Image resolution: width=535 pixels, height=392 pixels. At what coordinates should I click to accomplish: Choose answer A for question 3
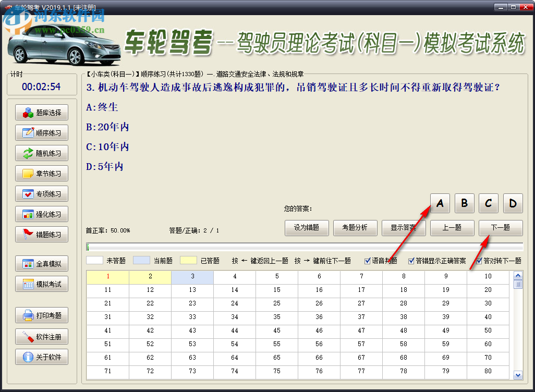point(440,203)
